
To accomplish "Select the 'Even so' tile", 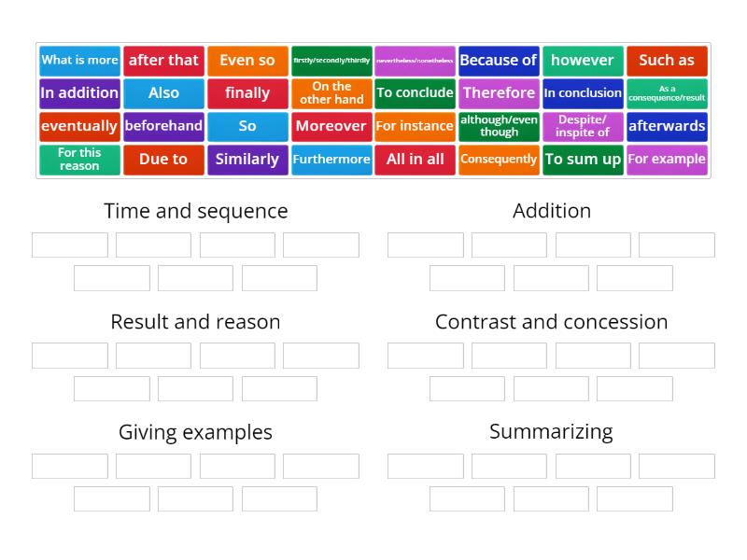I will pyautogui.click(x=247, y=60).
